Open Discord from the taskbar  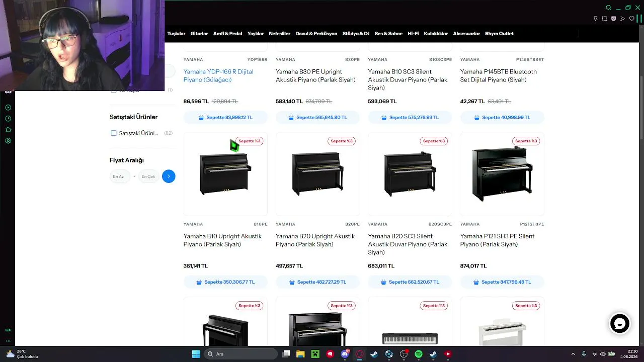(345, 354)
